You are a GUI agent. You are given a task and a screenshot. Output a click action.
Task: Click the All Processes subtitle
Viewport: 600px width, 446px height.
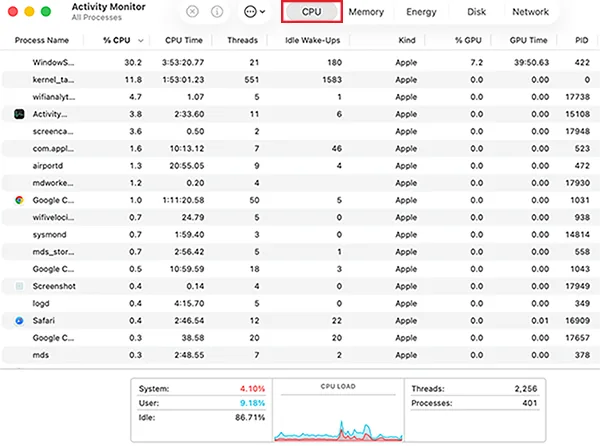pyautogui.click(x=96, y=18)
